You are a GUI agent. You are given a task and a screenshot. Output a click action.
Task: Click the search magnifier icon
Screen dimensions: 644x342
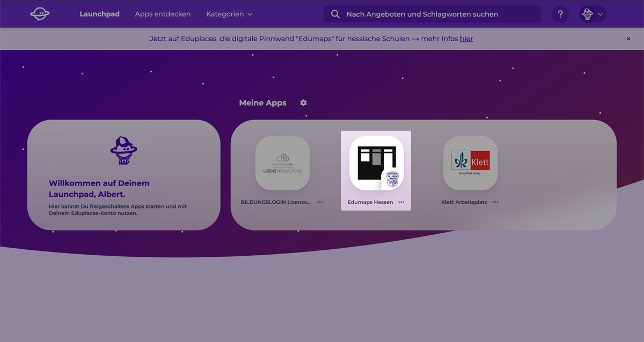(x=335, y=14)
